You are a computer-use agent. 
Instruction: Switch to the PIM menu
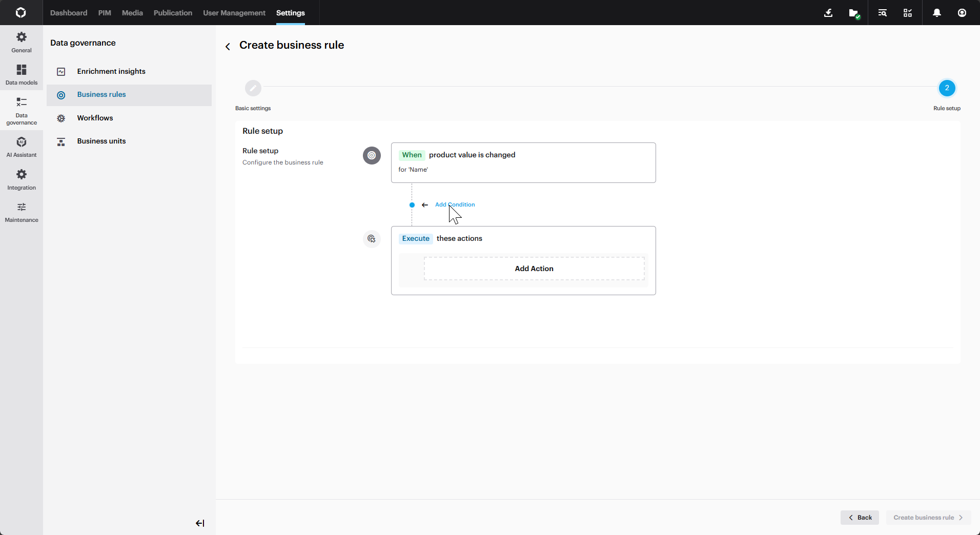(104, 13)
